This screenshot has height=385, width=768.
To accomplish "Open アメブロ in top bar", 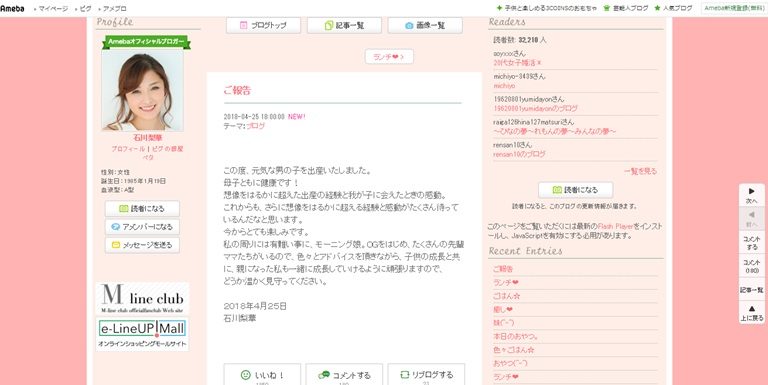I will point(115,9).
